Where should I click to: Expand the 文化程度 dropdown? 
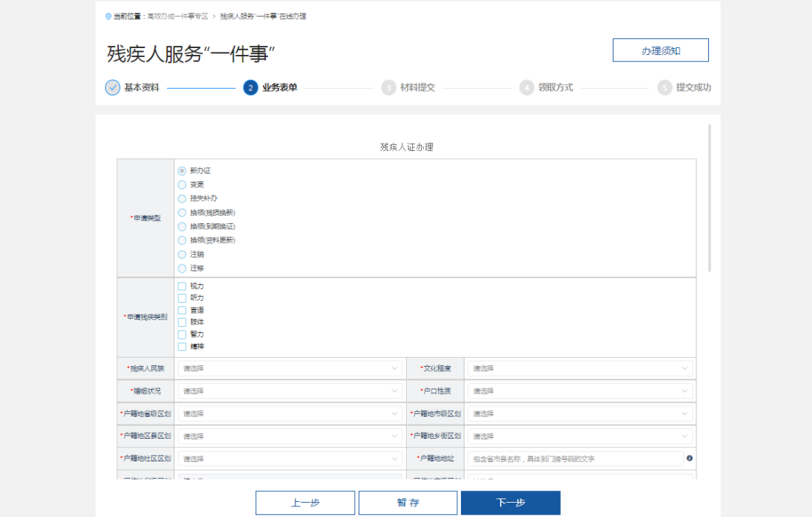[579, 369]
